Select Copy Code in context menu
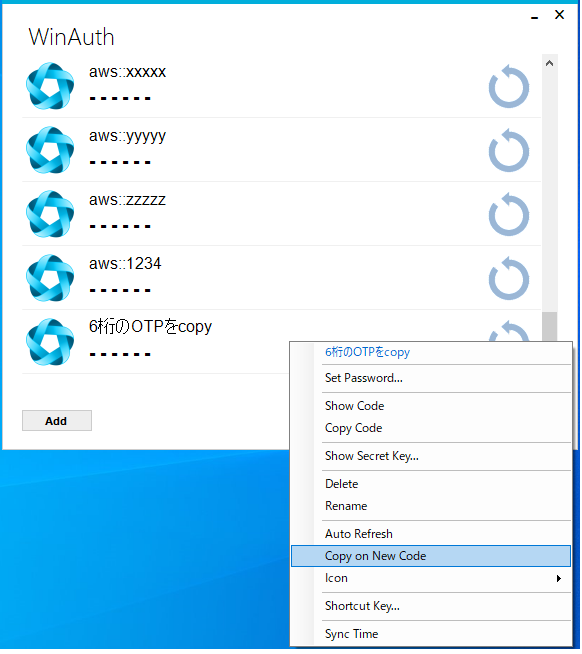The height and width of the screenshot is (654, 582). click(431, 429)
